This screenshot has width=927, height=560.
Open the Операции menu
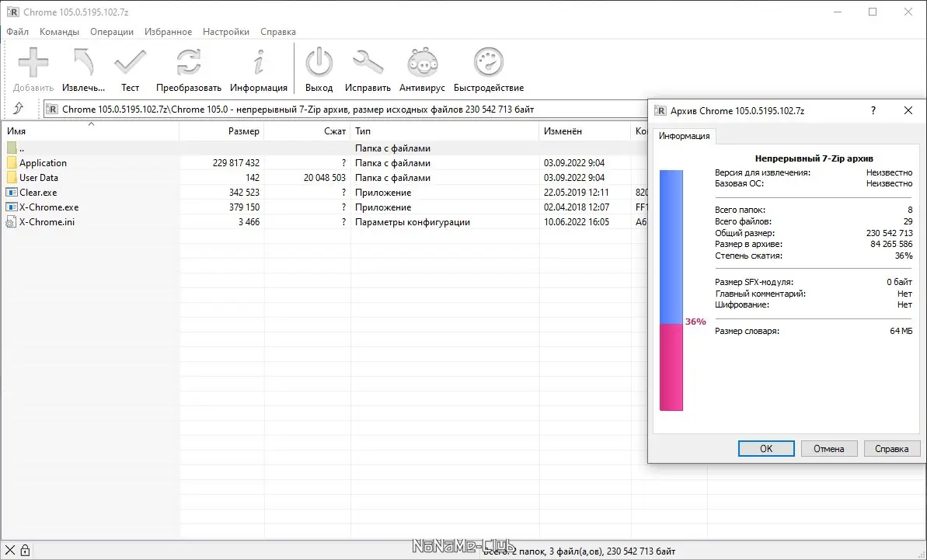111,32
